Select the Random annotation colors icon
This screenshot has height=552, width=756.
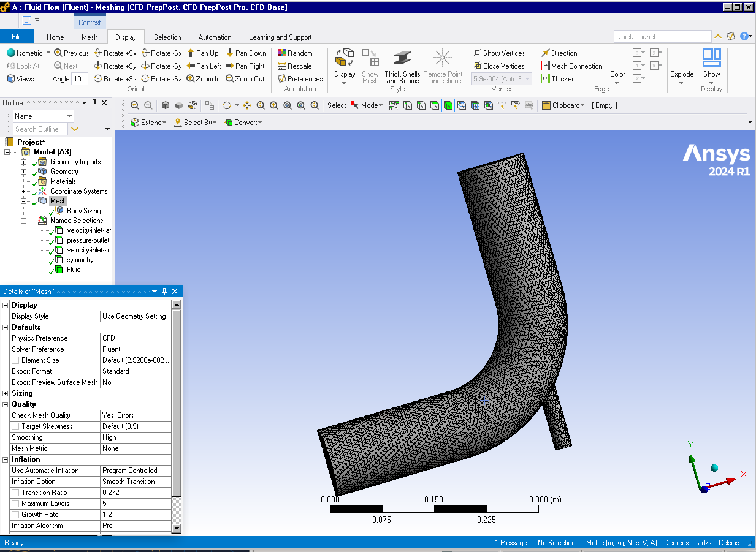pos(282,53)
